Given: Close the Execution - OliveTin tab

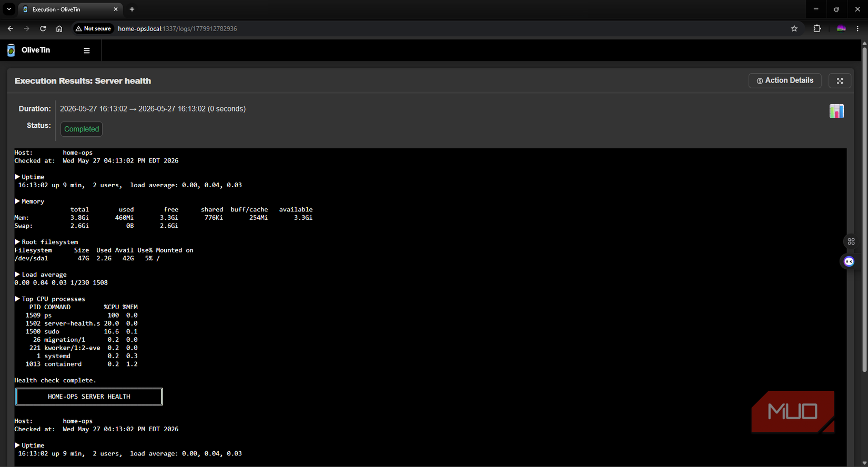Looking at the screenshot, I should [116, 9].
